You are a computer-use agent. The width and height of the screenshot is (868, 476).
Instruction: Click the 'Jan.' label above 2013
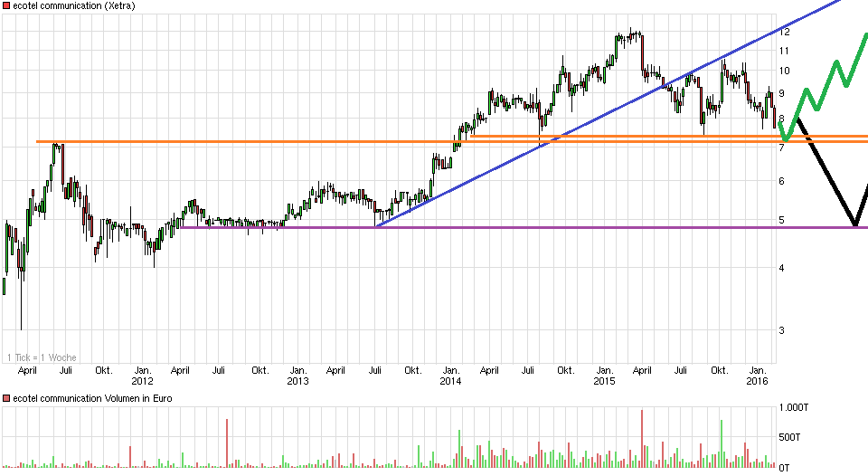[298, 370]
